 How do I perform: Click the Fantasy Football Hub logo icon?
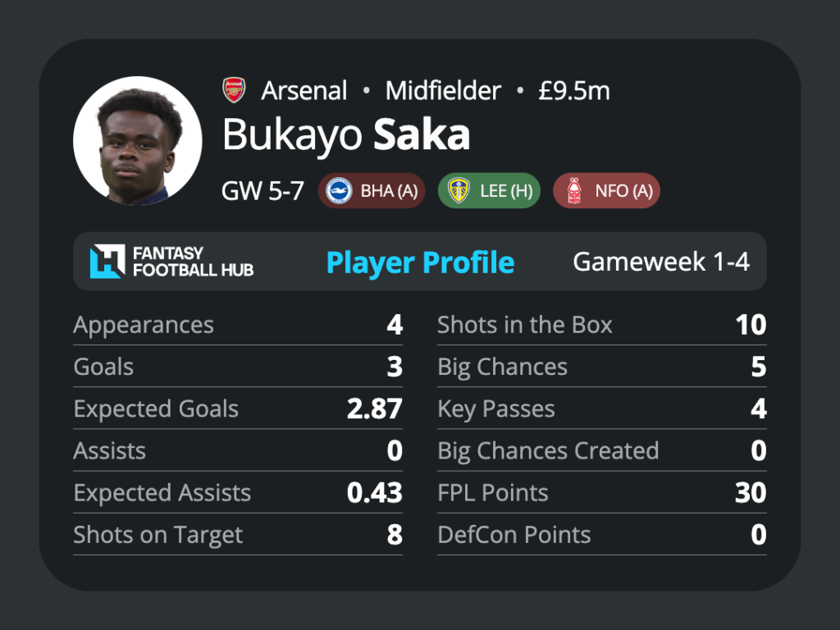(107, 262)
